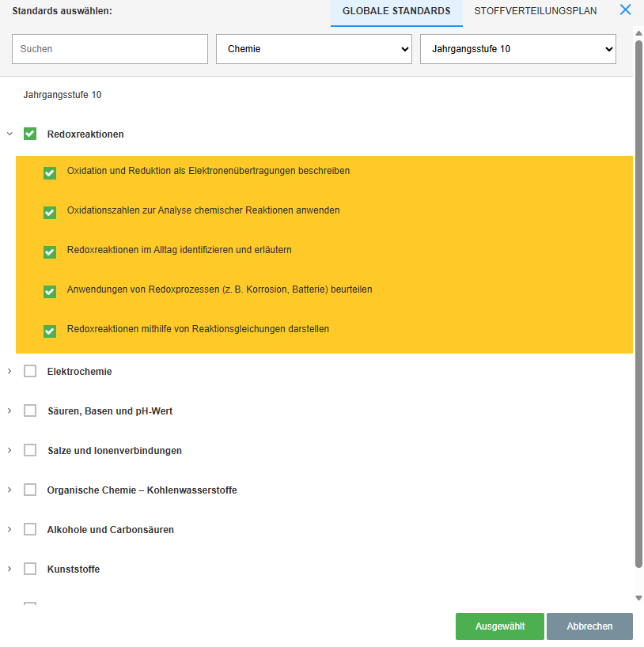Close the standards dialog with the X icon
Screen dimensions: 644x647
point(625,10)
